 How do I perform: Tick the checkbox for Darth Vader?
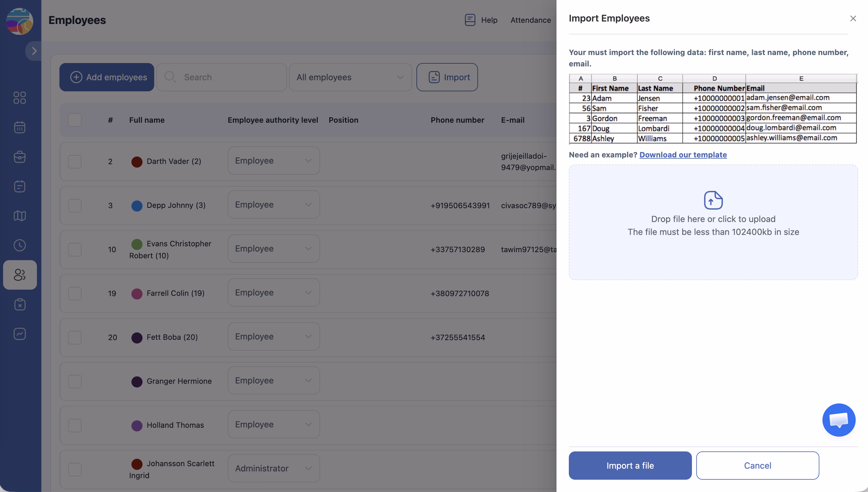click(x=75, y=161)
